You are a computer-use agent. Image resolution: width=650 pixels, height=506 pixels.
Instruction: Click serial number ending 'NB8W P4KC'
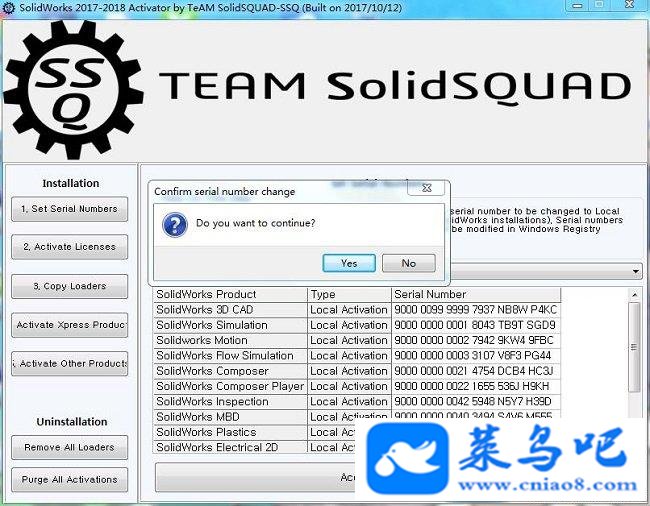pyautogui.click(x=476, y=310)
